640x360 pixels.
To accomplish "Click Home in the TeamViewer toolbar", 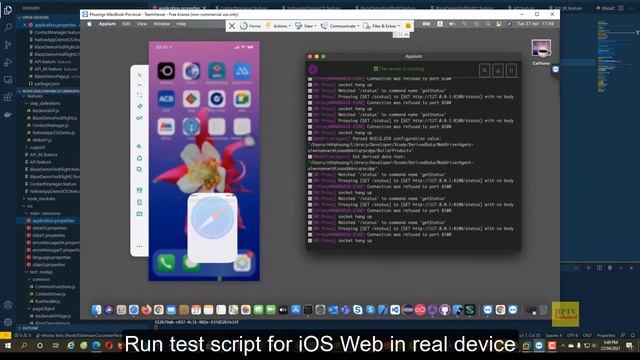I will [250, 26].
